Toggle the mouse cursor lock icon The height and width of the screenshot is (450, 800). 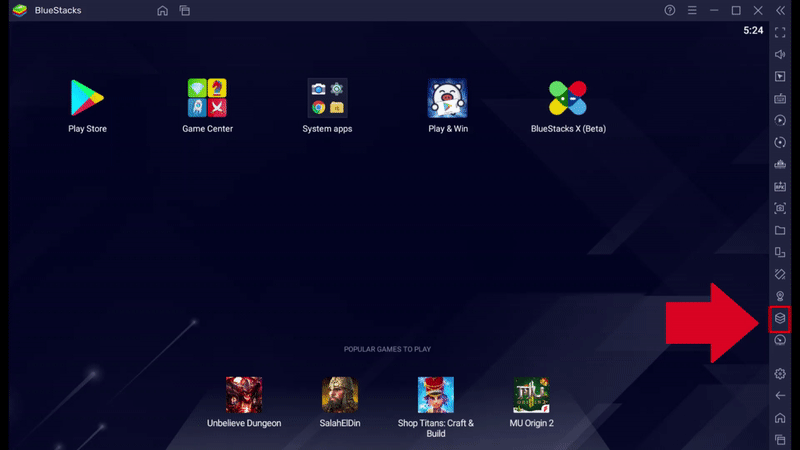click(x=780, y=77)
